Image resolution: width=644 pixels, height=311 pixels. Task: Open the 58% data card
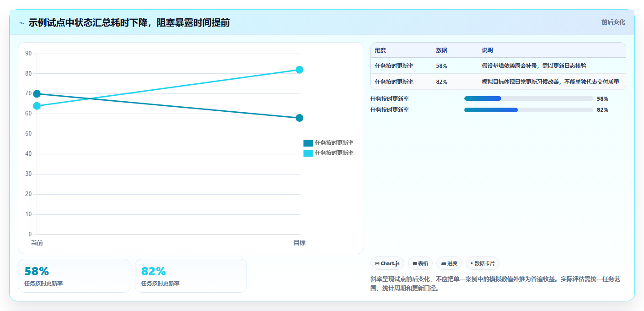74,276
